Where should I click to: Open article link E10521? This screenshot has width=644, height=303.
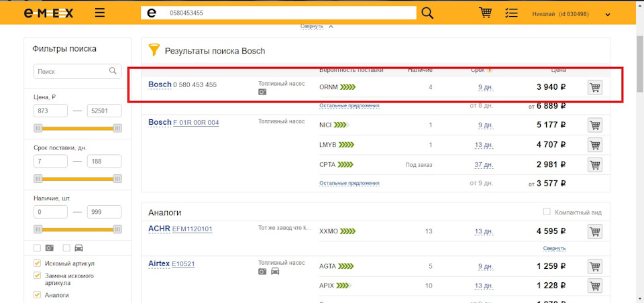coord(183,263)
